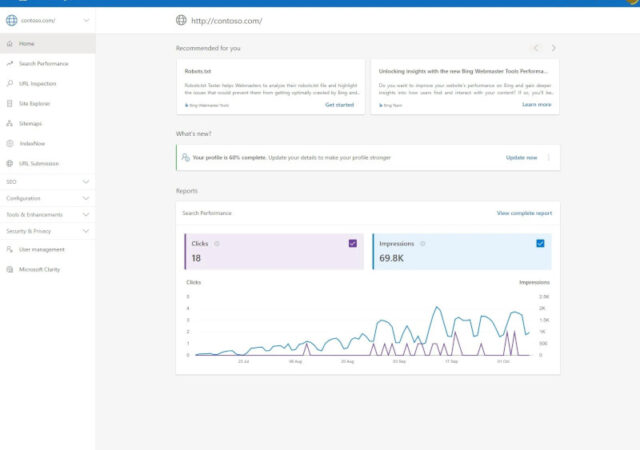Open more options on profile notification

tap(549, 158)
